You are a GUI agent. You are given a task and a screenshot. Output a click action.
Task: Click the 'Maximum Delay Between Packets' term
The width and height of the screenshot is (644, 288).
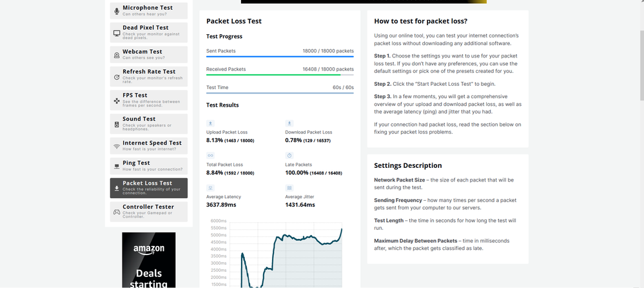tap(416, 241)
